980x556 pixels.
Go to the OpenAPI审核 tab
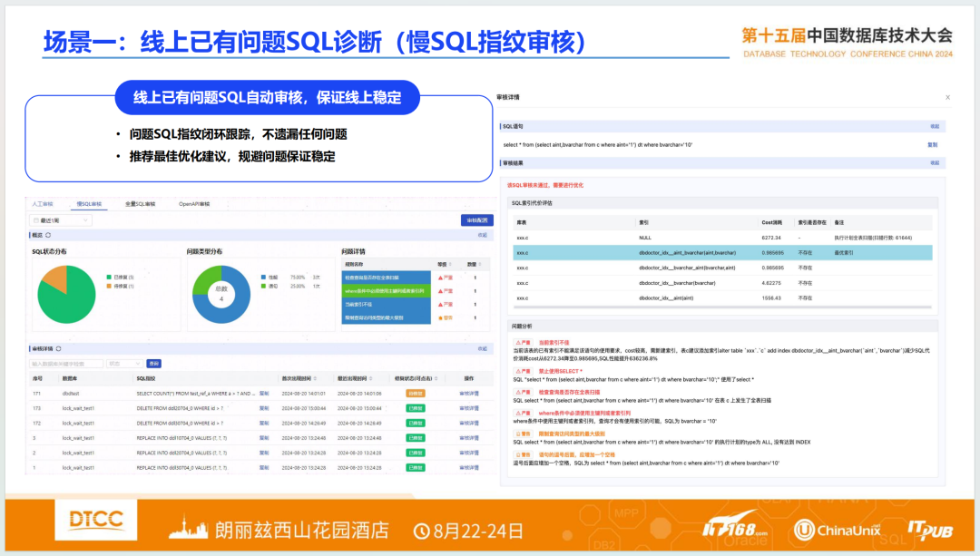(x=194, y=204)
